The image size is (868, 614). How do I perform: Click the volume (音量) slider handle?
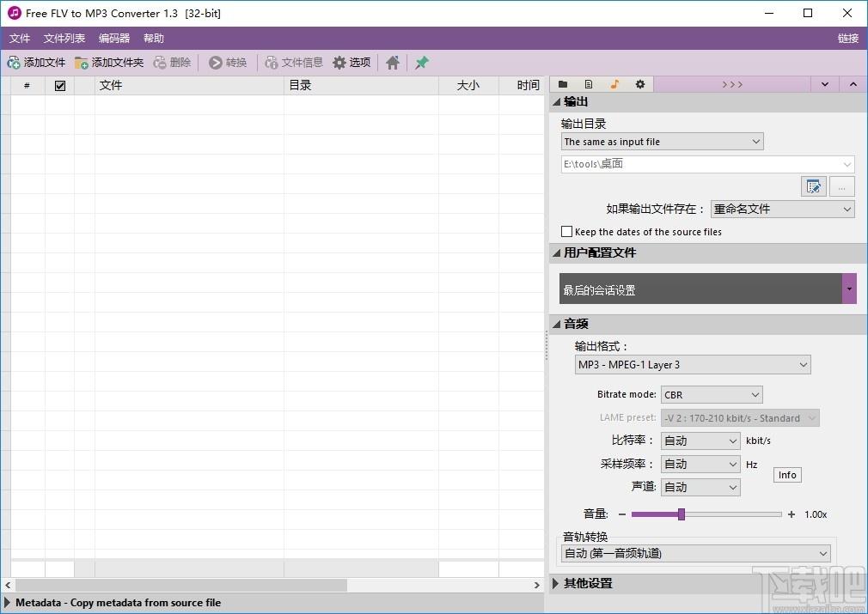click(682, 514)
